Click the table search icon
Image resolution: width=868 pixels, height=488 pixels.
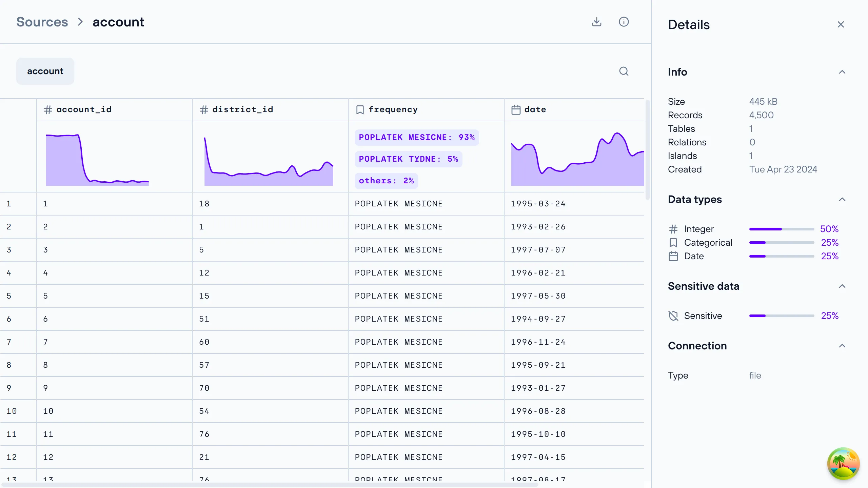pos(624,71)
